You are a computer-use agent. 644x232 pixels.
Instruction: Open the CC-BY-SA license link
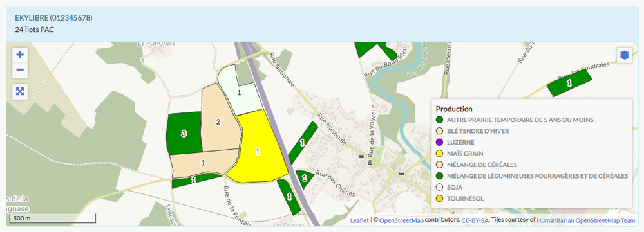475,220
